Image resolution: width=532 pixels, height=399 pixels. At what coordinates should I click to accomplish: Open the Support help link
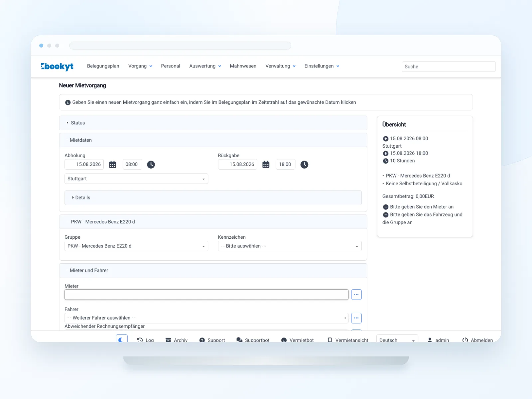click(212, 340)
